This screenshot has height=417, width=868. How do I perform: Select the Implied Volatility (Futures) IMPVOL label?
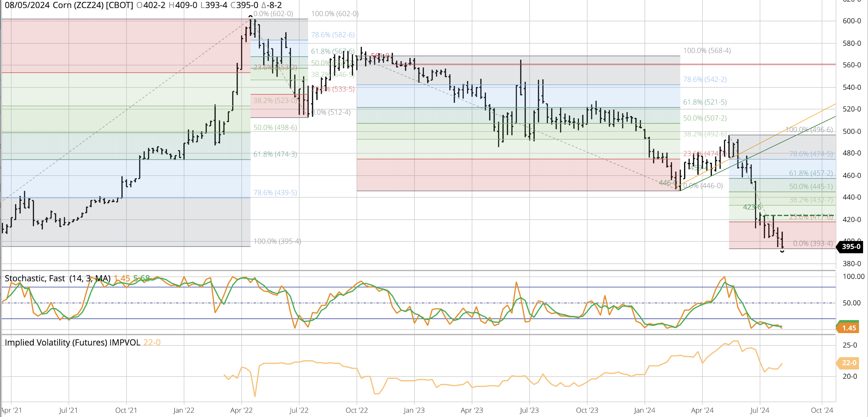pyautogui.click(x=72, y=342)
